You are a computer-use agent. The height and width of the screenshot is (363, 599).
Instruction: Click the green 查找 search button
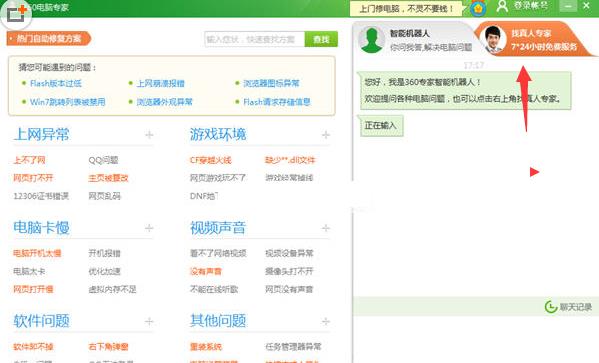point(321,39)
